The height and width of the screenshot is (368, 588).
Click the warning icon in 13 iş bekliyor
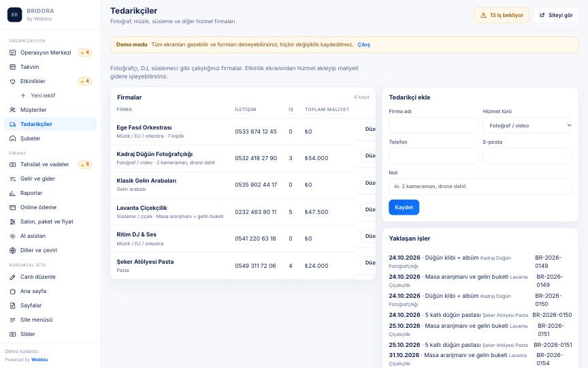(x=483, y=15)
